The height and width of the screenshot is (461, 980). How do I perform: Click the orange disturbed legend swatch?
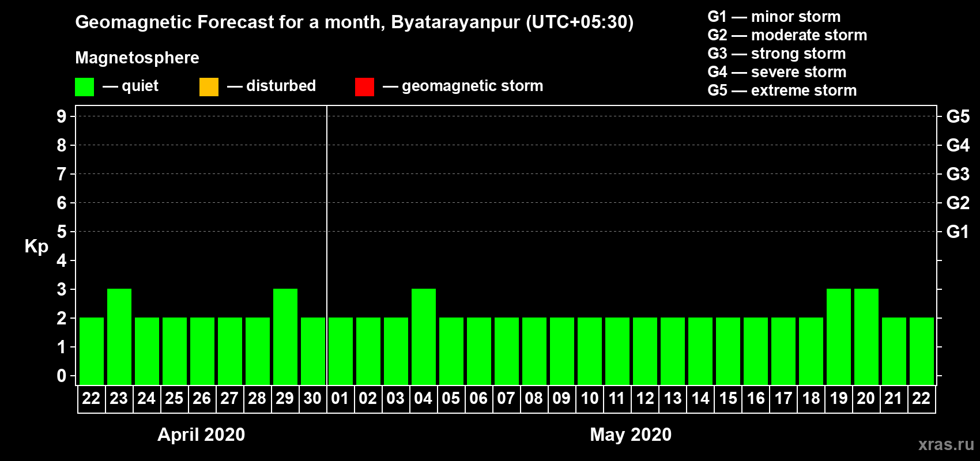tap(209, 87)
